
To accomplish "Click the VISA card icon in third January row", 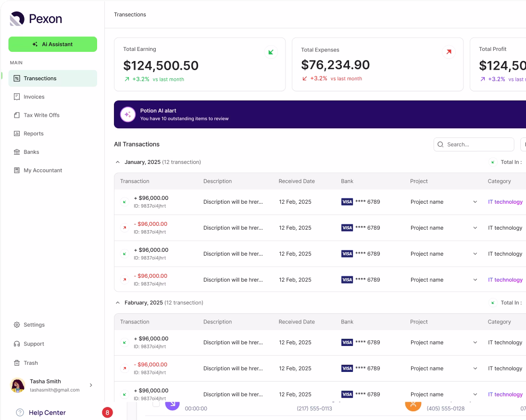I will [347, 254].
